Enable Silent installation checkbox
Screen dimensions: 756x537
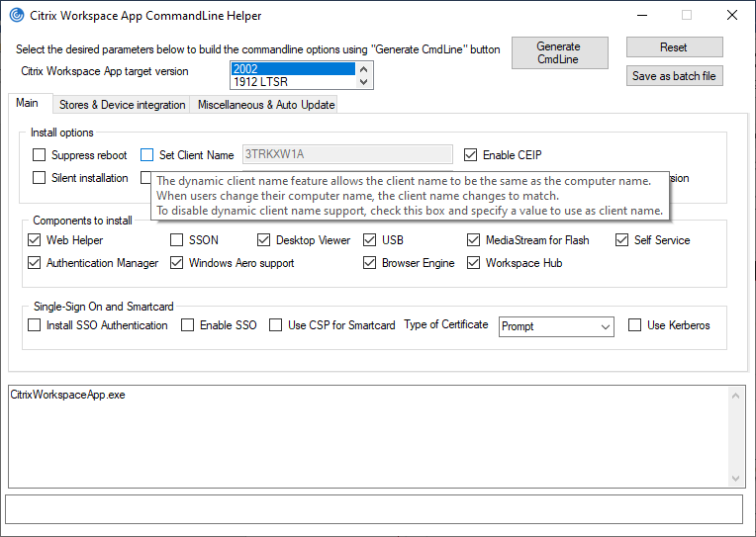(x=39, y=178)
